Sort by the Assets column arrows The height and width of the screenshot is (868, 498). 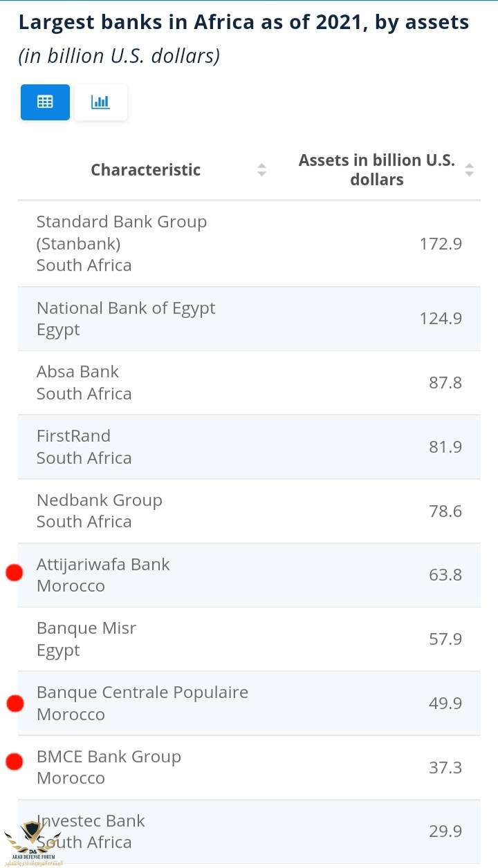(x=470, y=169)
